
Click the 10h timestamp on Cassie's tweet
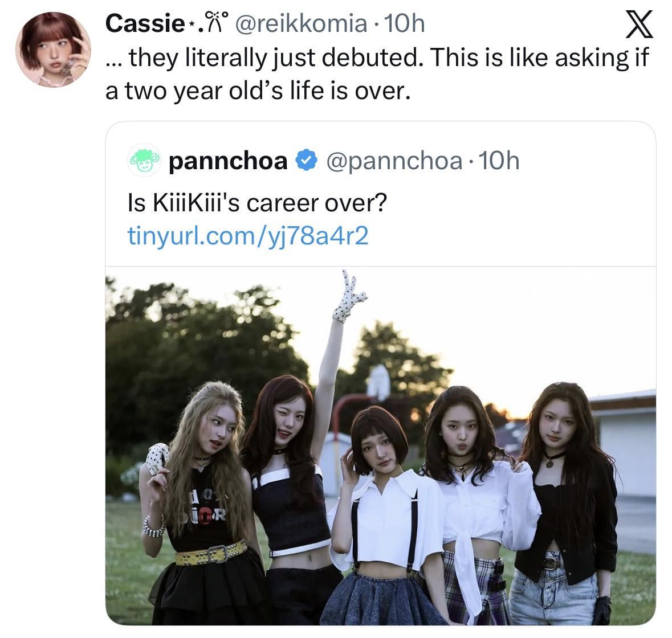(x=405, y=23)
